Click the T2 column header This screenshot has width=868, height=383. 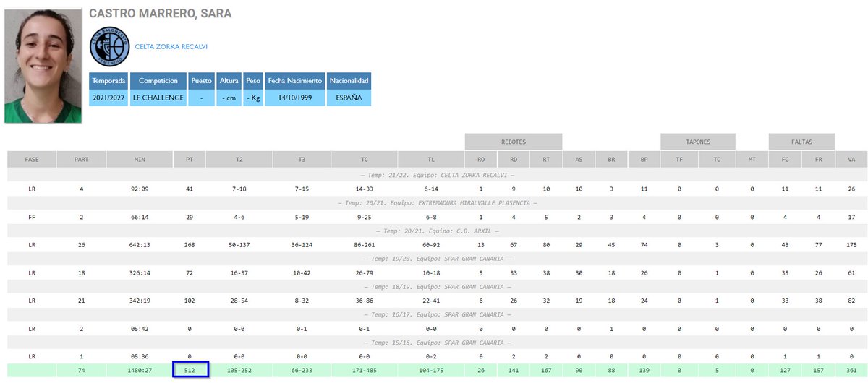coord(239,159)
